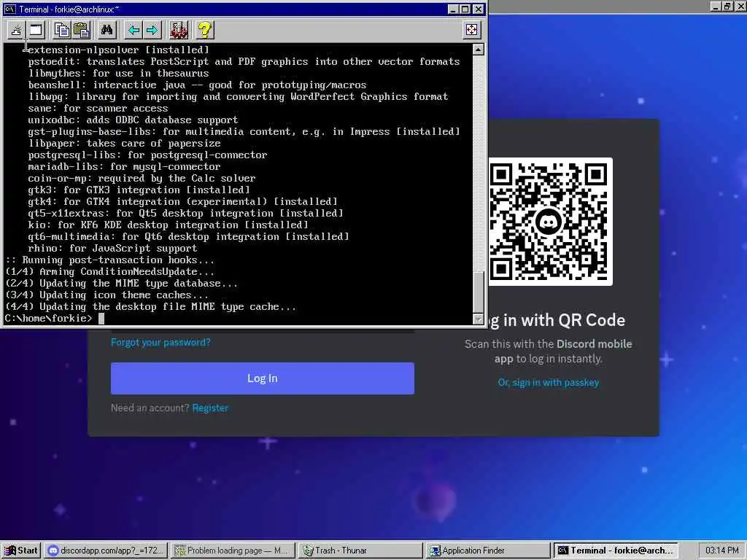Image resolution: width=747 pixels, height=560 pixels.
Task: Click the new tab icon in Terminal toolbar
Action: (x=16, y=30)
